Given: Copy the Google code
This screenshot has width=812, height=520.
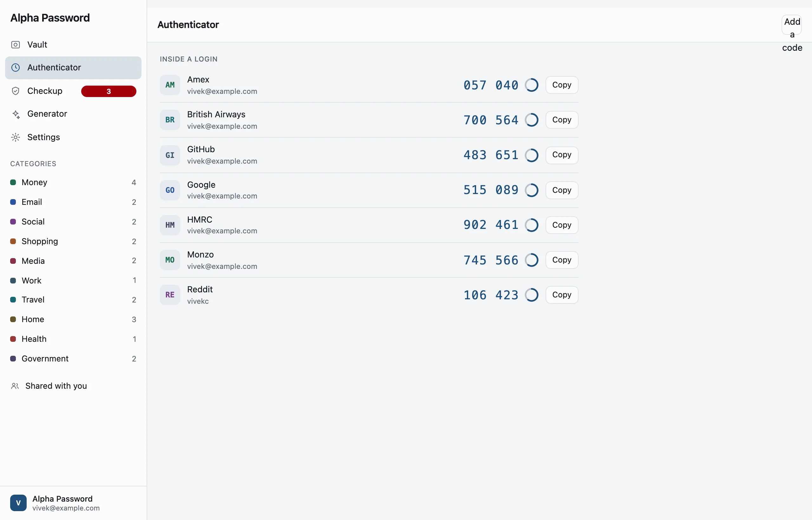Looking at the screenshot, I should [562, 190].
